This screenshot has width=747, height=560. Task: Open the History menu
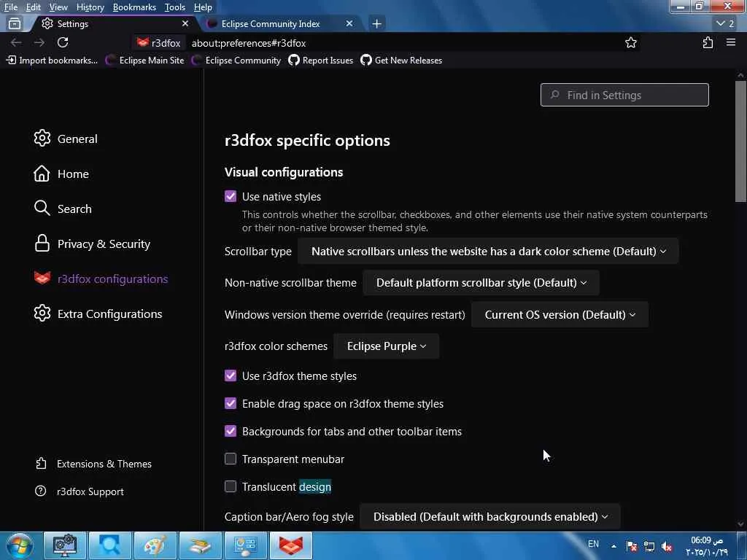point(90,7)
